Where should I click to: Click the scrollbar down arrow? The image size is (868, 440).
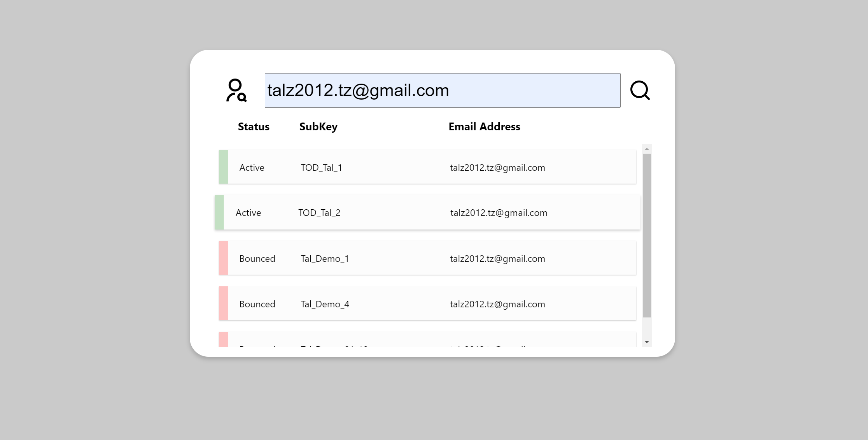647,342
